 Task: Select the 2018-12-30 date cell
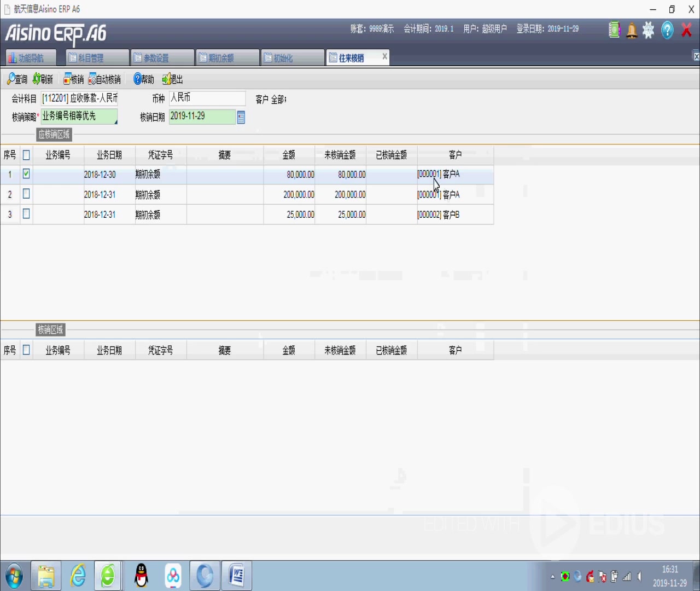109,175
